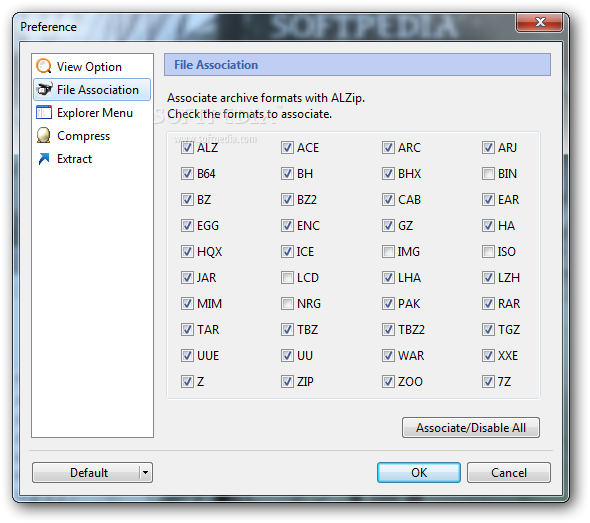
Task: Toggle the HA checkbox
Action: click(488, 225)
